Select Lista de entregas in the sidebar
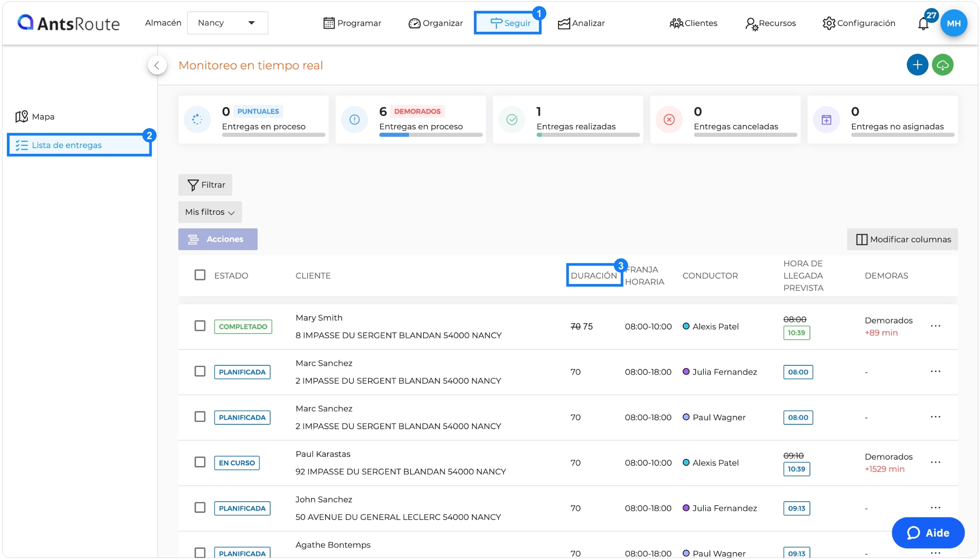 coord(79,145)
